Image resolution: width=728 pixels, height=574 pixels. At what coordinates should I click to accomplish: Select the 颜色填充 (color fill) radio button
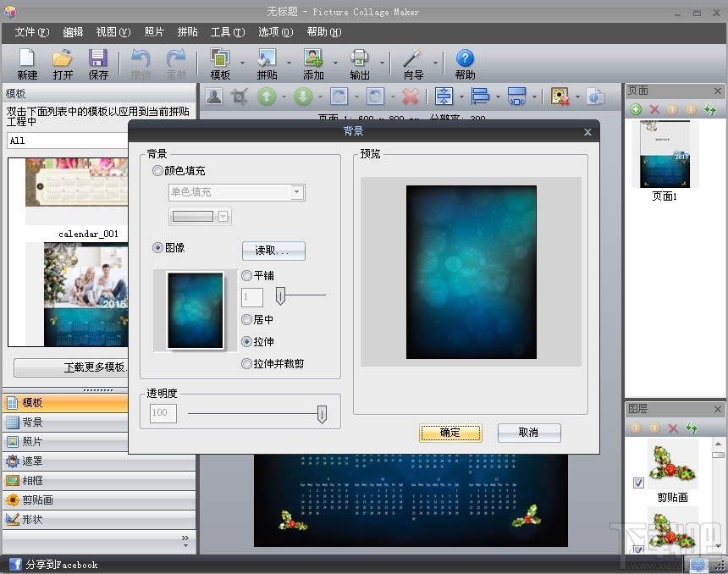pyautogui.click(x=157, y=170)
